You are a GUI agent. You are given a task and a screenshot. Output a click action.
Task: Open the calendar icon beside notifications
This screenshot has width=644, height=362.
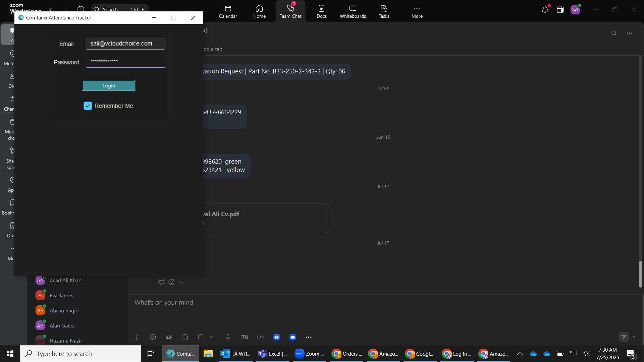click(560, 10)
